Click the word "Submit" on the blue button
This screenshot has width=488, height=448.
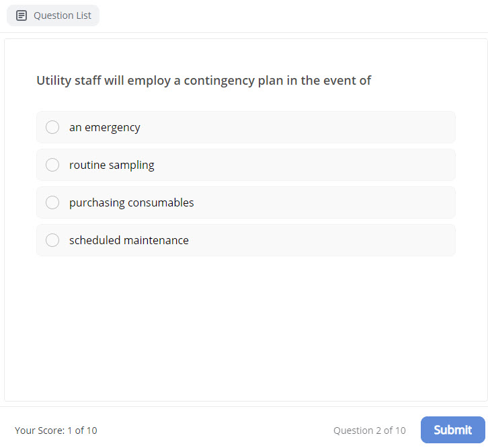pos(452,430)
